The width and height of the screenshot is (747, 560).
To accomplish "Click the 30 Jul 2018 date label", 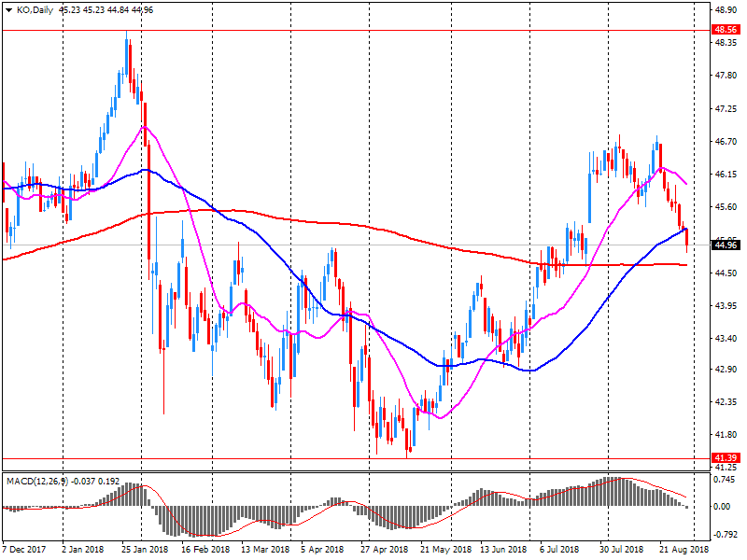I will click(x=621, y=550).
